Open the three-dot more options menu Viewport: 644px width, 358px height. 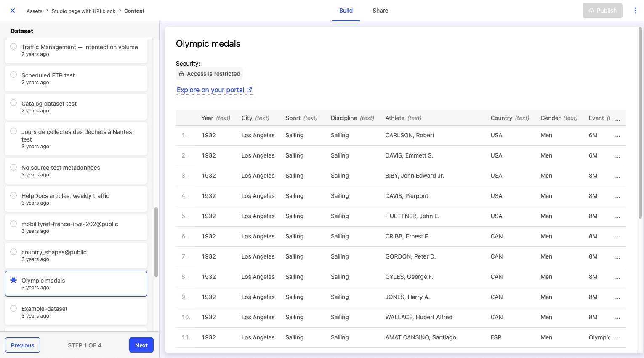click(635, 11)
